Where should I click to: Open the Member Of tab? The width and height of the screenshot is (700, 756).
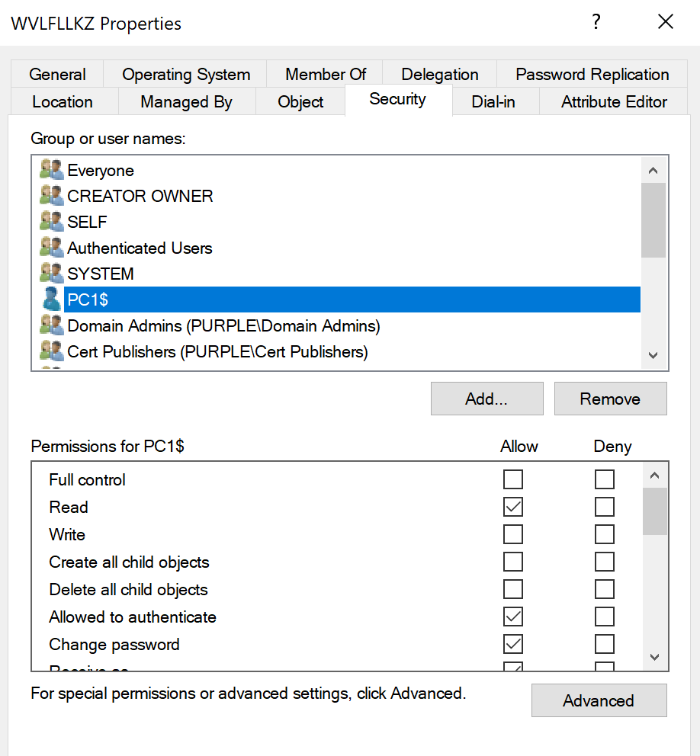coord(326,75)
